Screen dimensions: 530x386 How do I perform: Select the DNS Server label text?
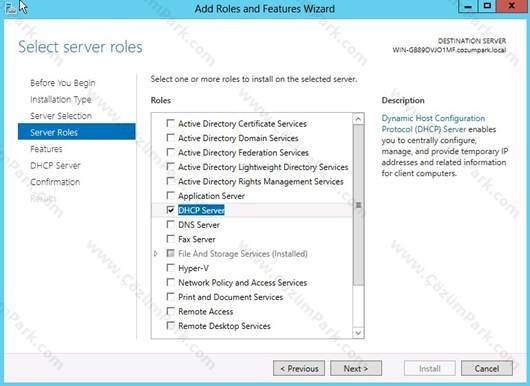coord(199,225)
